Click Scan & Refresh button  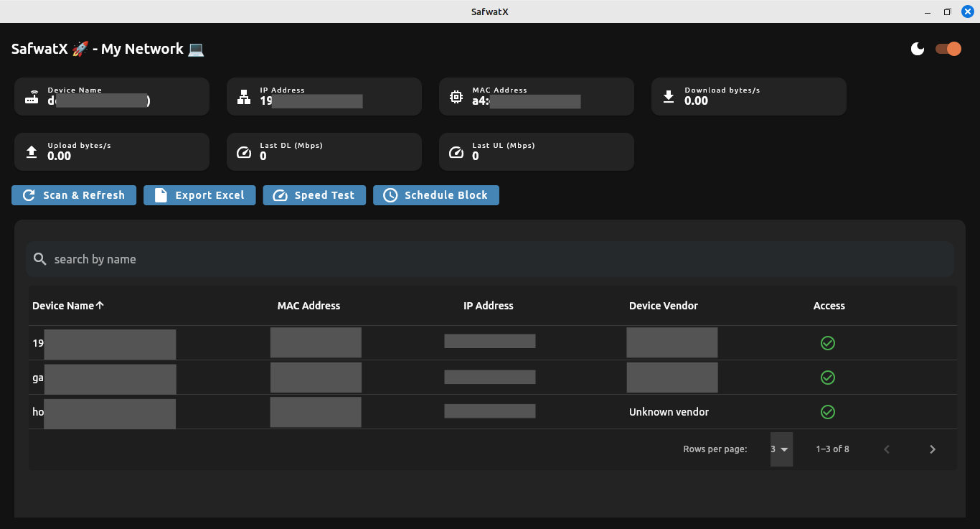(74, 195)
